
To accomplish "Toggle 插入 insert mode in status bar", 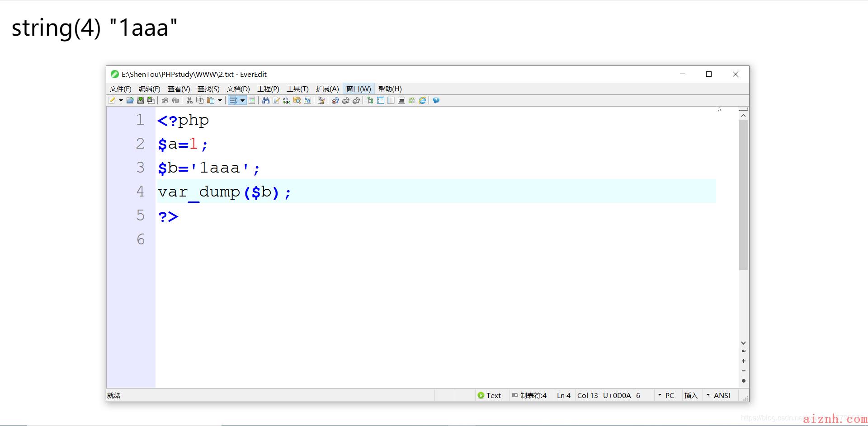I will pos(691,395).
